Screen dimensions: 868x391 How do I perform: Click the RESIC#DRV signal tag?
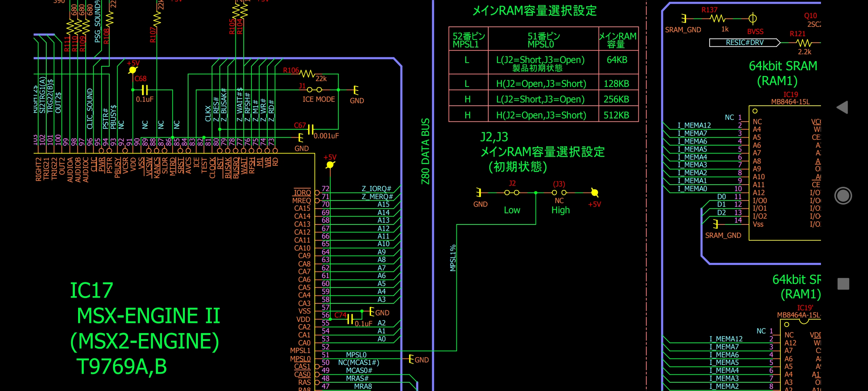click(x=744, y=43)
